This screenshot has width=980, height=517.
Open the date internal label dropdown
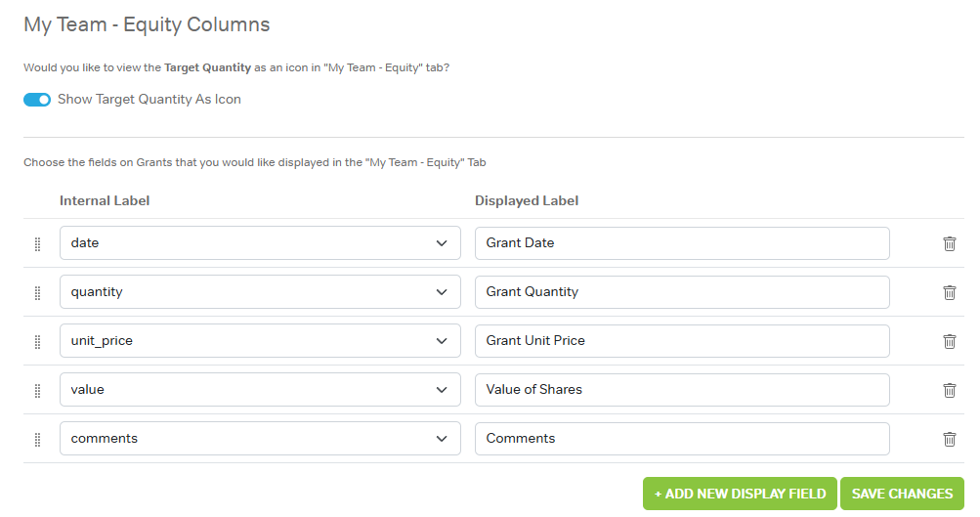260,243
